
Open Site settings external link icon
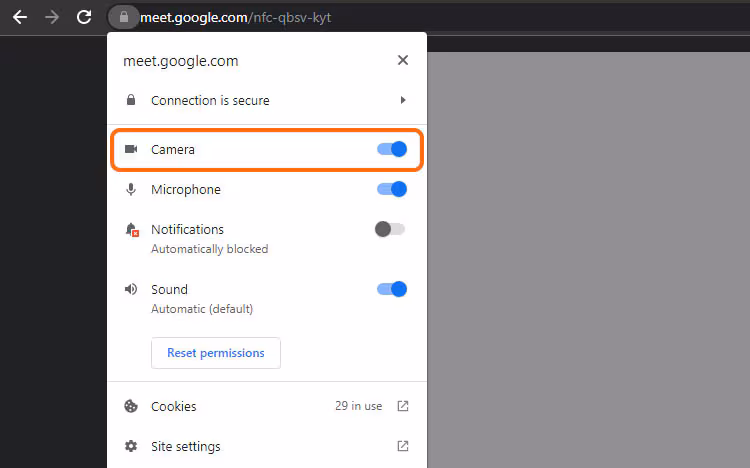(403, 446)
